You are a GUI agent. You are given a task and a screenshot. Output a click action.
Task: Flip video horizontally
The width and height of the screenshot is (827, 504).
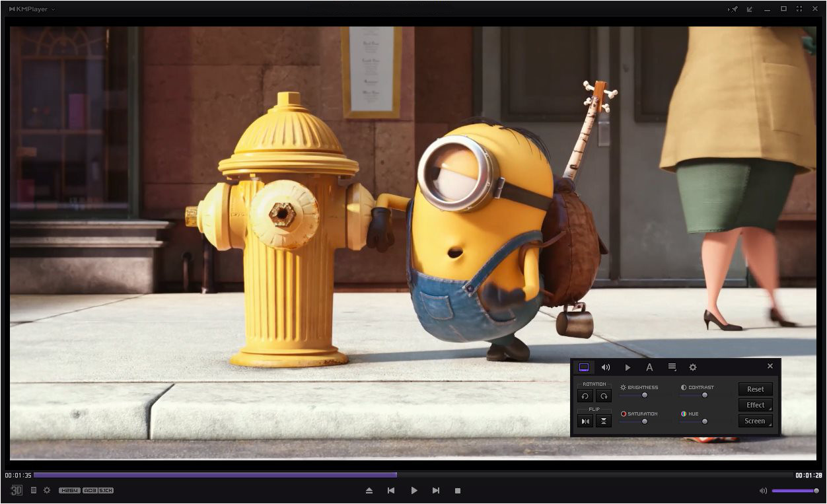585,421
